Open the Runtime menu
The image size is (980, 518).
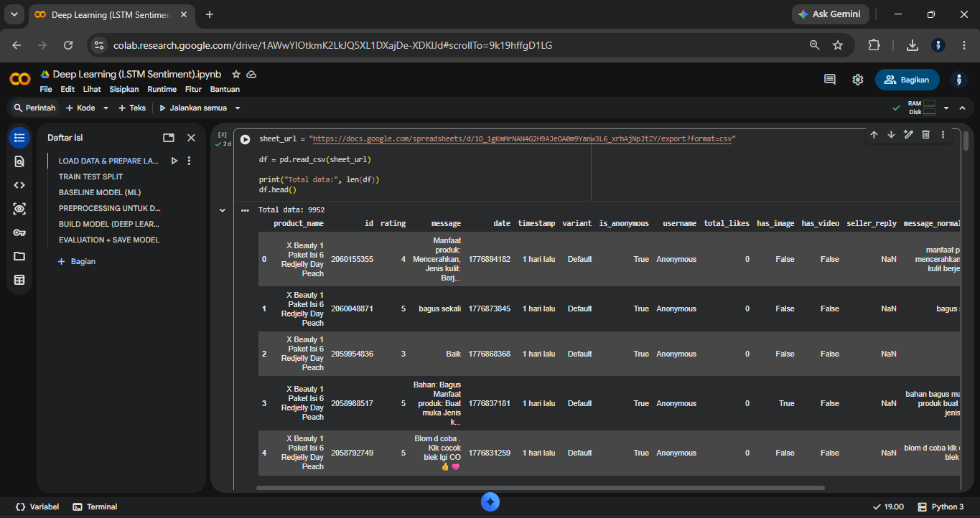[162, 90]
